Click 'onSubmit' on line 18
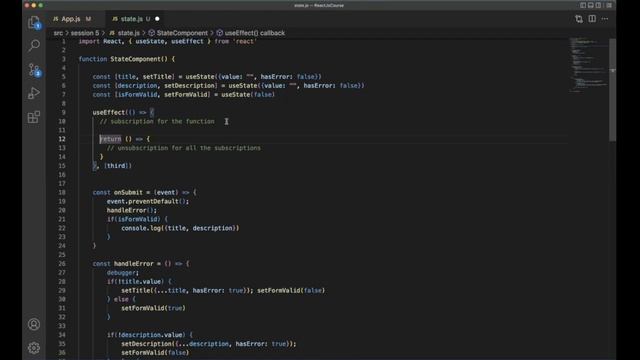This screenshot has width=640, height=360. (128, 193)
